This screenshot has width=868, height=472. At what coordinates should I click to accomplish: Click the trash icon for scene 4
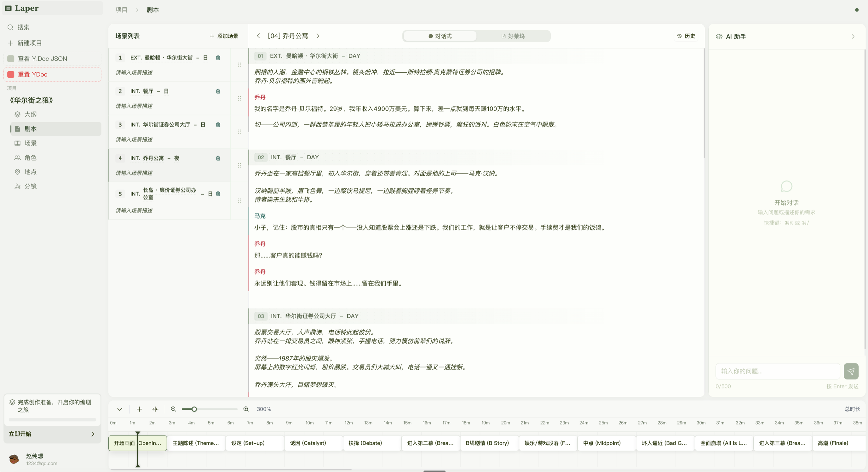click(x=218, y=158)
